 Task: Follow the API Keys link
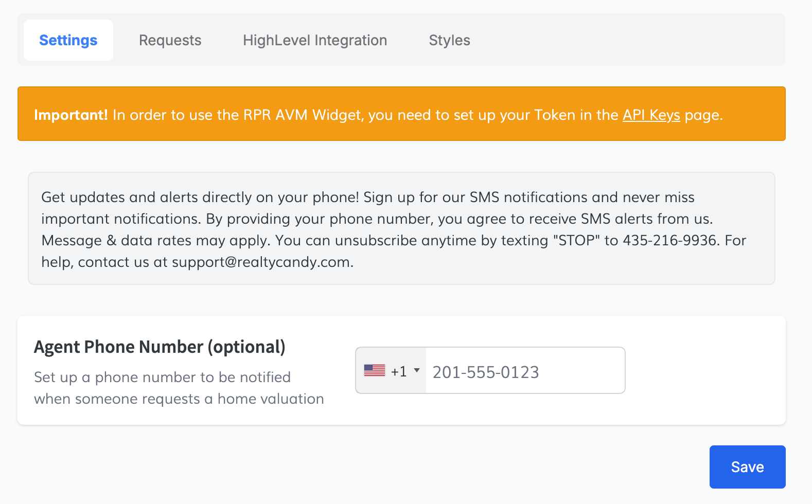coord(651,115)
